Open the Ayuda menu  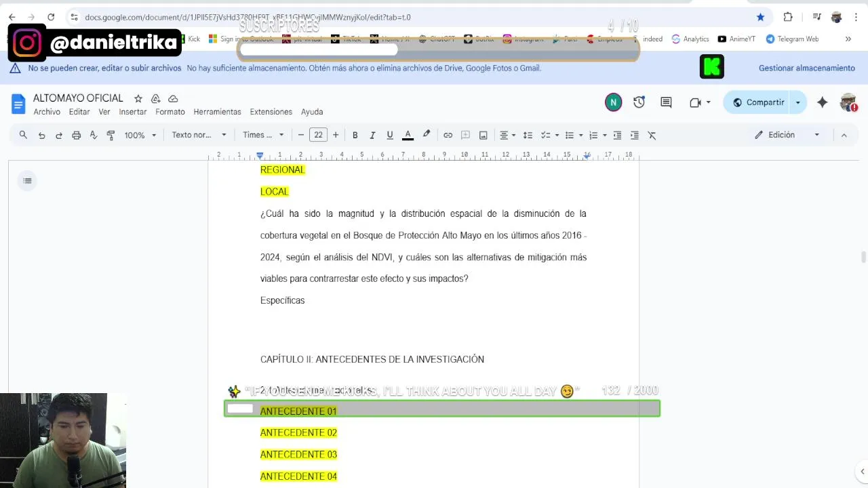(x=312, y=112)
